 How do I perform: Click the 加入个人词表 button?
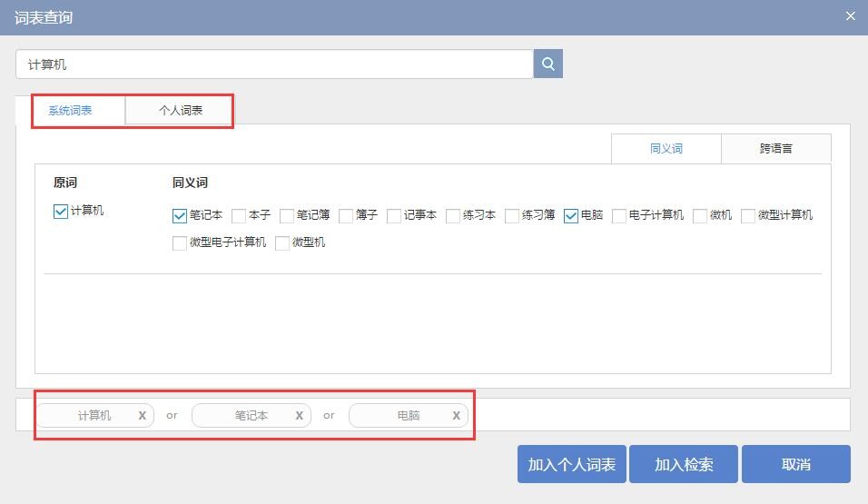click(572, 465)
